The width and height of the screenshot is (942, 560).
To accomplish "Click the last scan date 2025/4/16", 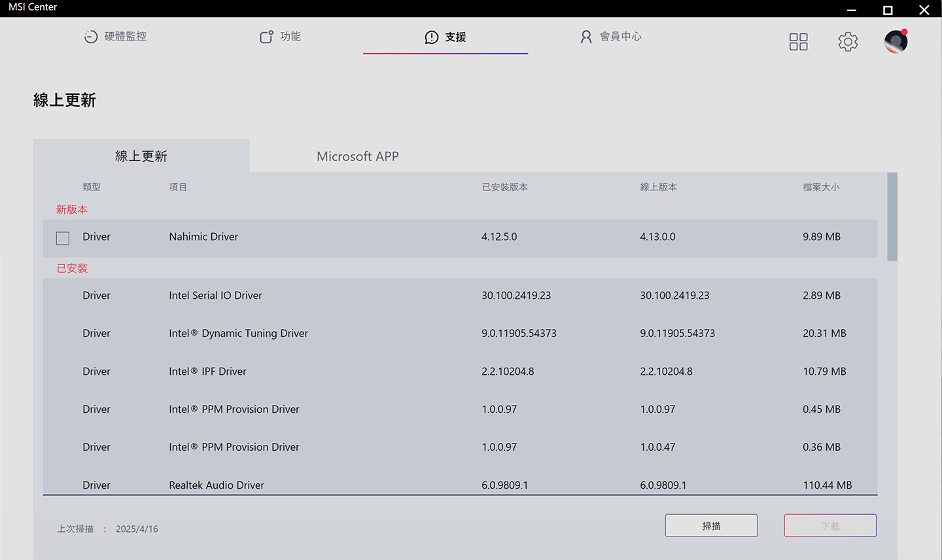I will pyautogui.click(x=137, y=529).
